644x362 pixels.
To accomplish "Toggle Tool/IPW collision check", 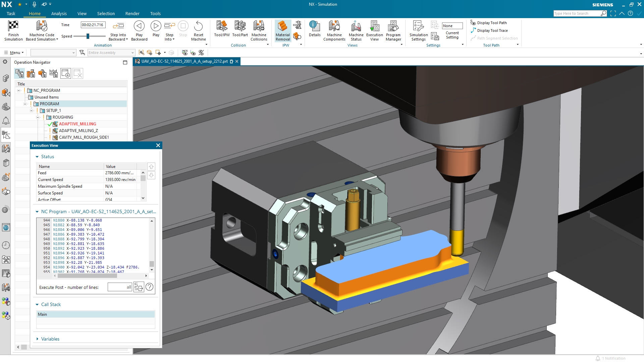I will tap(222, 29).
